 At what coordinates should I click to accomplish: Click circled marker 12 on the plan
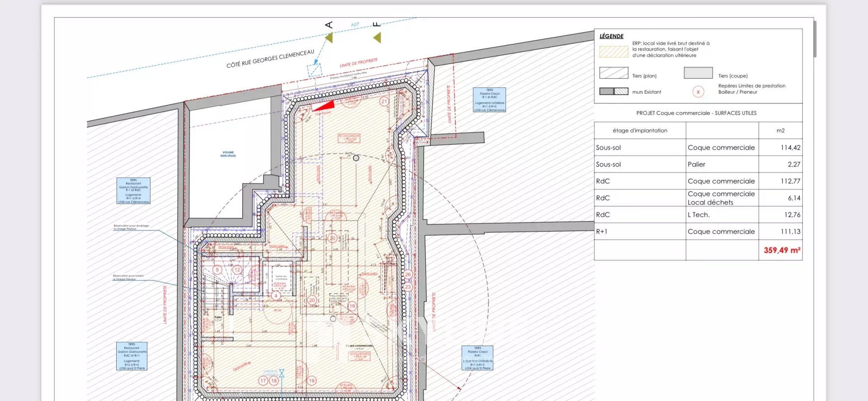(237, 270)
